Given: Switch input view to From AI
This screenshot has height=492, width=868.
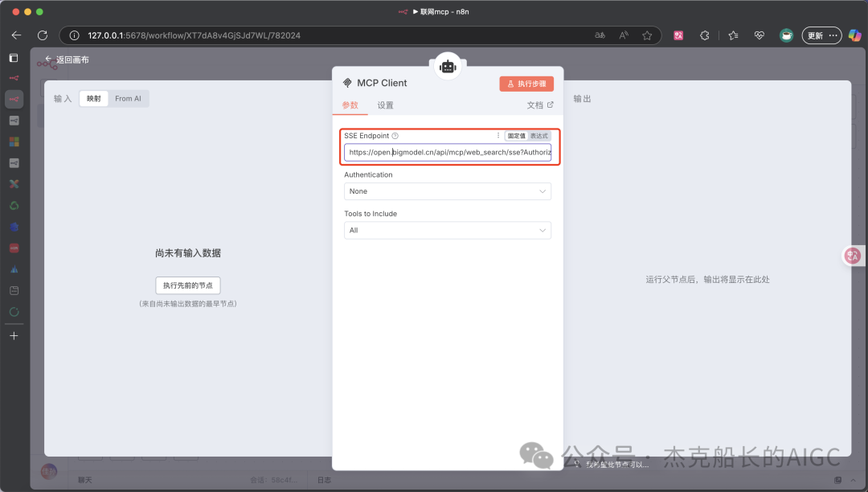Looking at the screenshot, I should pos(128,99).
